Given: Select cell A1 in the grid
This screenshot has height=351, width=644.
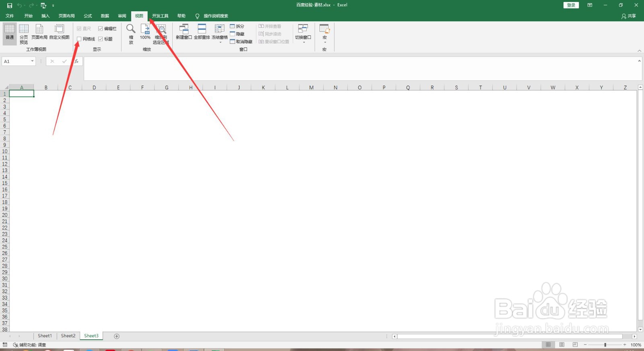Looking at the screenshot, I should tap(22, 94).
